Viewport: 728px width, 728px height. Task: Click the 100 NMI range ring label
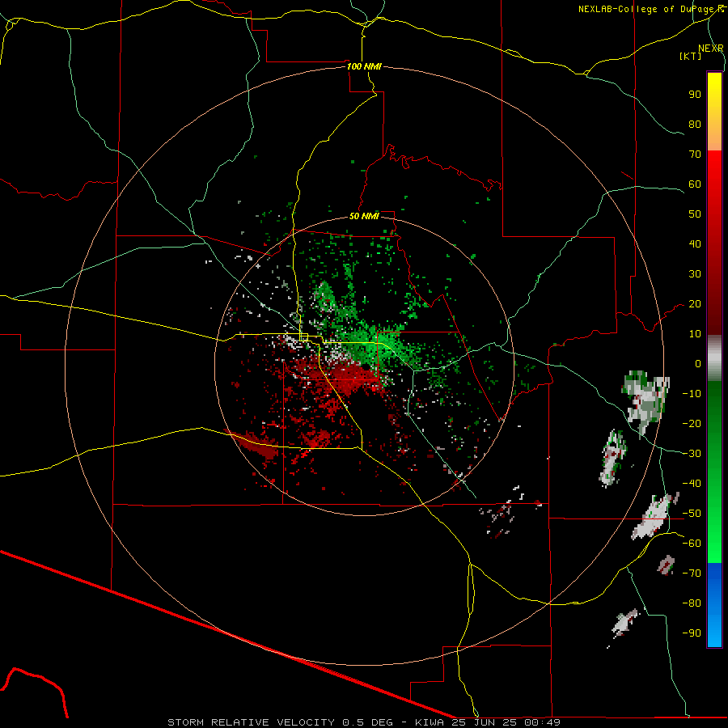(x=364, y=66)
